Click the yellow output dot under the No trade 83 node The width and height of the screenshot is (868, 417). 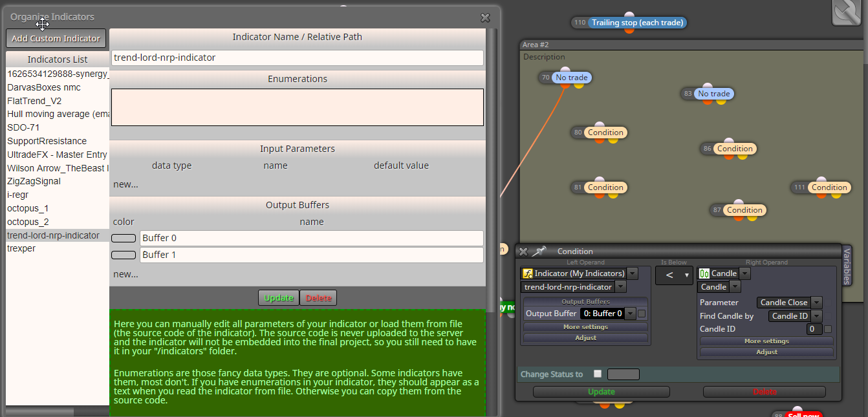(721, 102)
